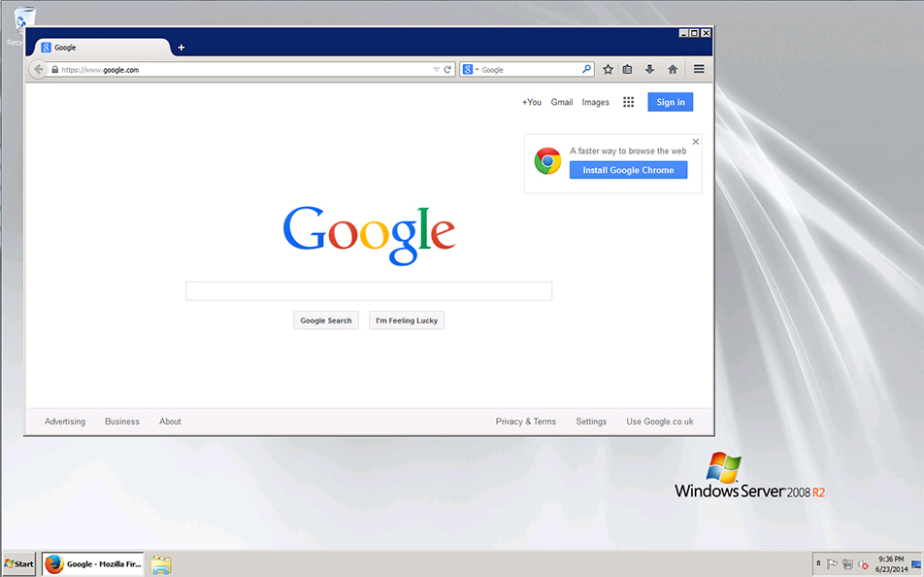Show bookmarks with the clipboard icon
924x577 pixels.
[x=627, y=69]
